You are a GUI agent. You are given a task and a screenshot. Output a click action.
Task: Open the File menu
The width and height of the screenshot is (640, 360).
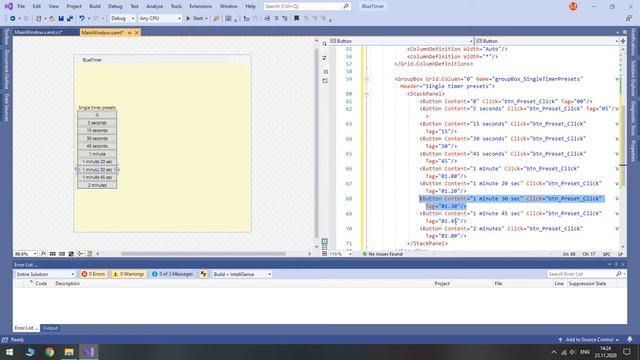click(21, 6)
